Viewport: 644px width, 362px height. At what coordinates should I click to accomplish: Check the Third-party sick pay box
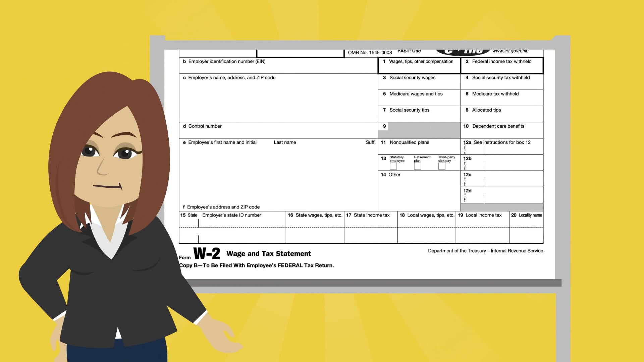coord(442,166)
